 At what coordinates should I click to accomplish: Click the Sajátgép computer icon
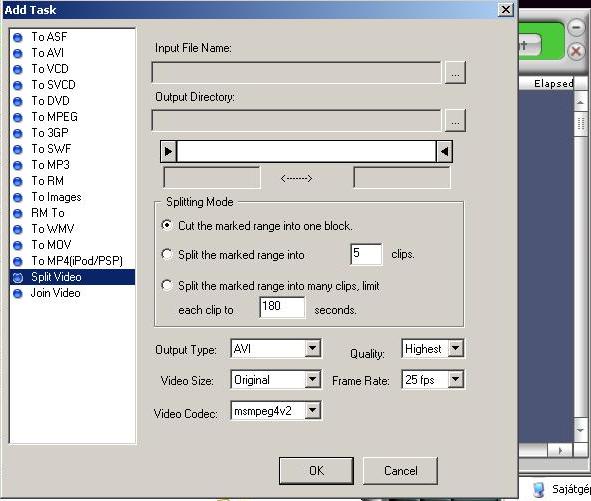point(539,489)
